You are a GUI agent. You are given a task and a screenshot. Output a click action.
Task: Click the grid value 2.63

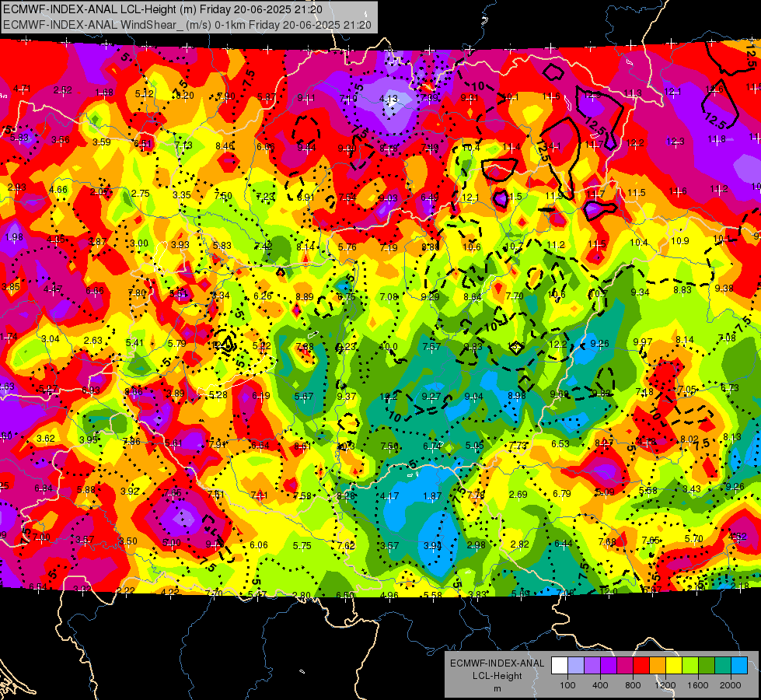coord(93,341)
